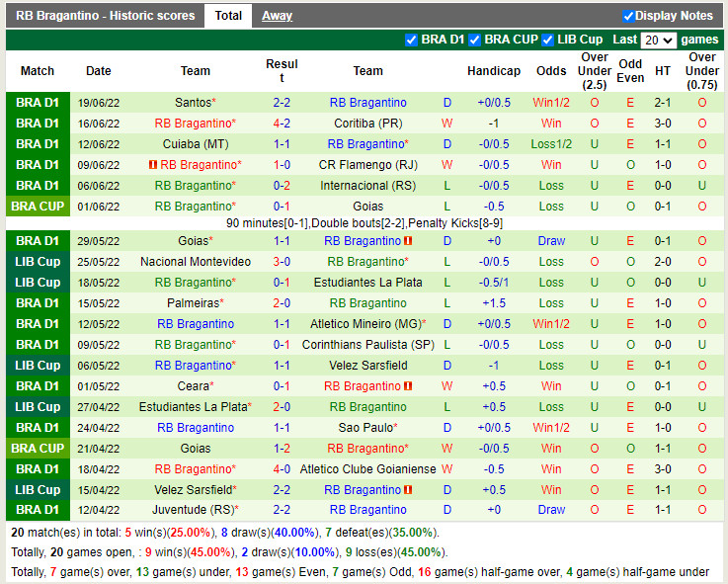728x584 pixels.
Task: Click the Odd Even column header
Action: pyautogui.click(x=630, y=70)
